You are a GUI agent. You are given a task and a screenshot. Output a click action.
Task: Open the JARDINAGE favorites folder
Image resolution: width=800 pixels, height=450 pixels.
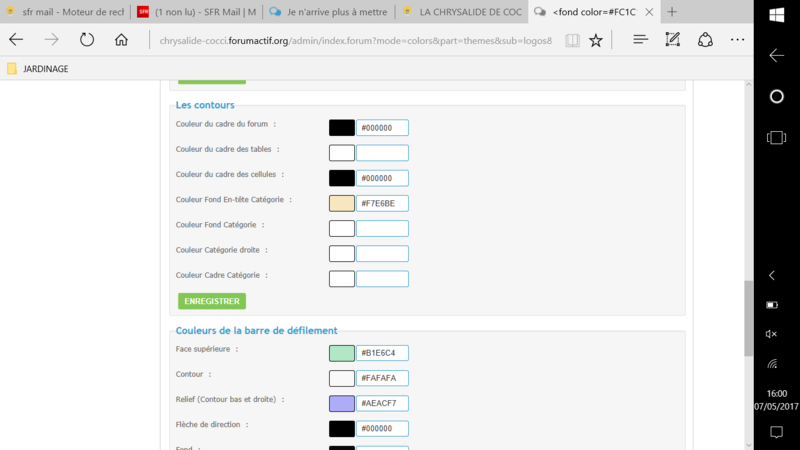click(38, 69)
